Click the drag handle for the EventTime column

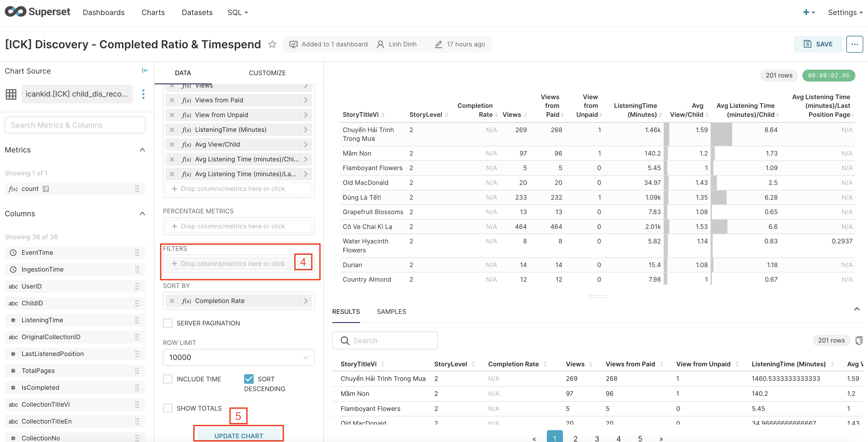coord(137,253)
